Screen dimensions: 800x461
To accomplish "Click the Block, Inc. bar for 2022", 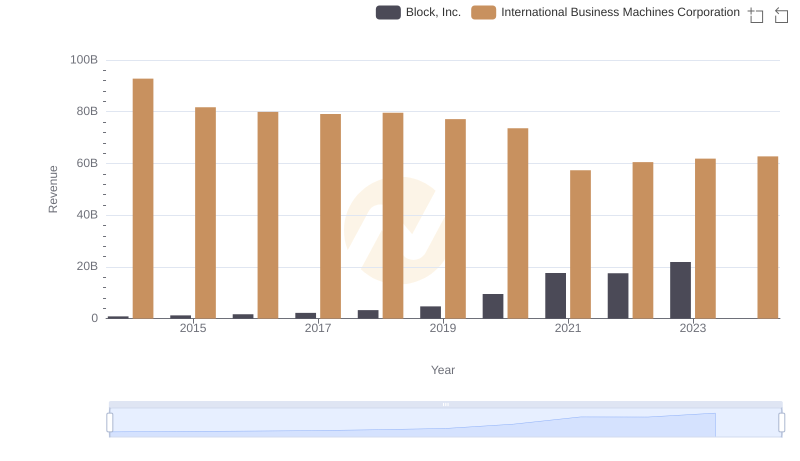I will coord(618,296).
